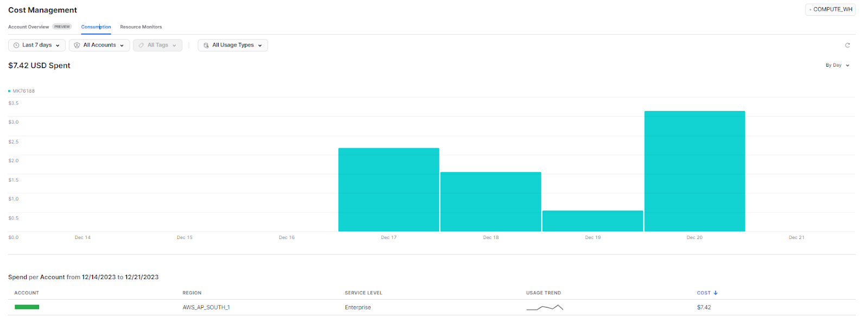The height and width of the screenshot is (324, 868).
Task: Click the REGION column header
Action: tap(192, 293)
